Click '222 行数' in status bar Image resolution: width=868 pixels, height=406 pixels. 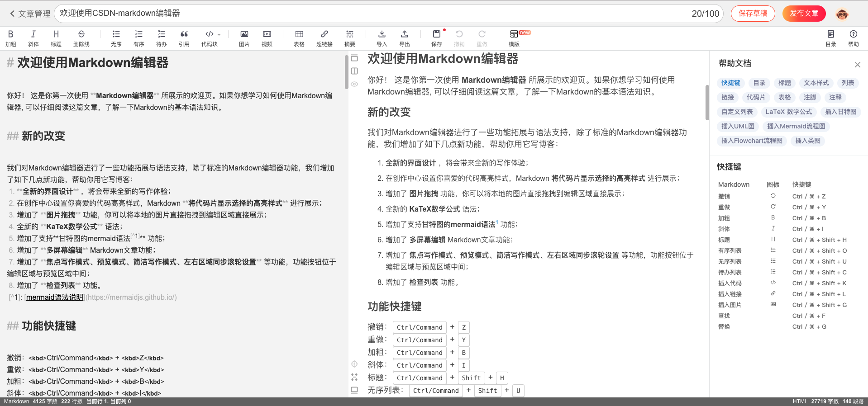72,401
